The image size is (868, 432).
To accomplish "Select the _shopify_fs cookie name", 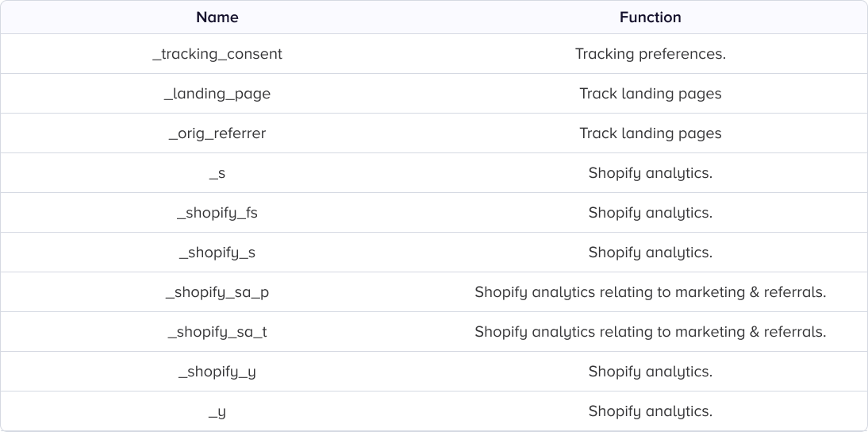I will [x=217, y=213].
